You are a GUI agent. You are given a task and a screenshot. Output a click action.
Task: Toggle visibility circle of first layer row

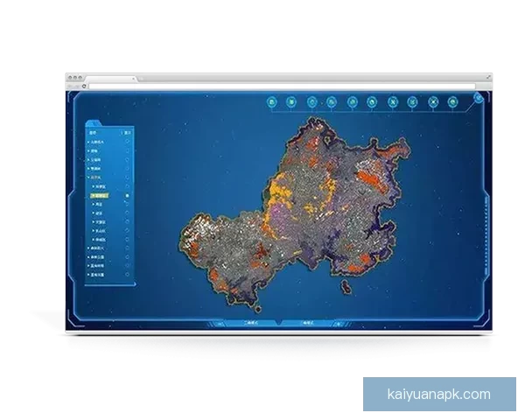128,141
